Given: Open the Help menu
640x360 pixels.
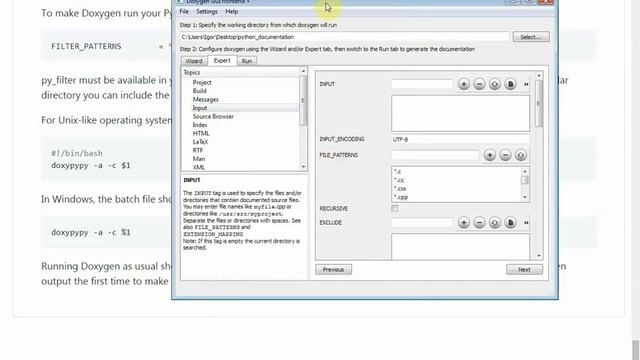Looking at the screenshot, I should pyautogui.click(x=231, y=11).
